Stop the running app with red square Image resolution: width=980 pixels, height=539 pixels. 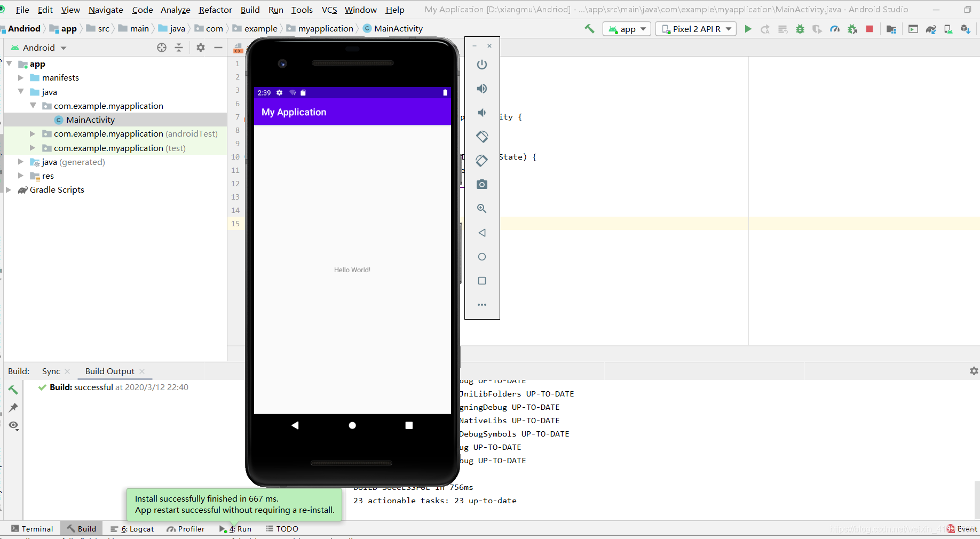[870, 29]
